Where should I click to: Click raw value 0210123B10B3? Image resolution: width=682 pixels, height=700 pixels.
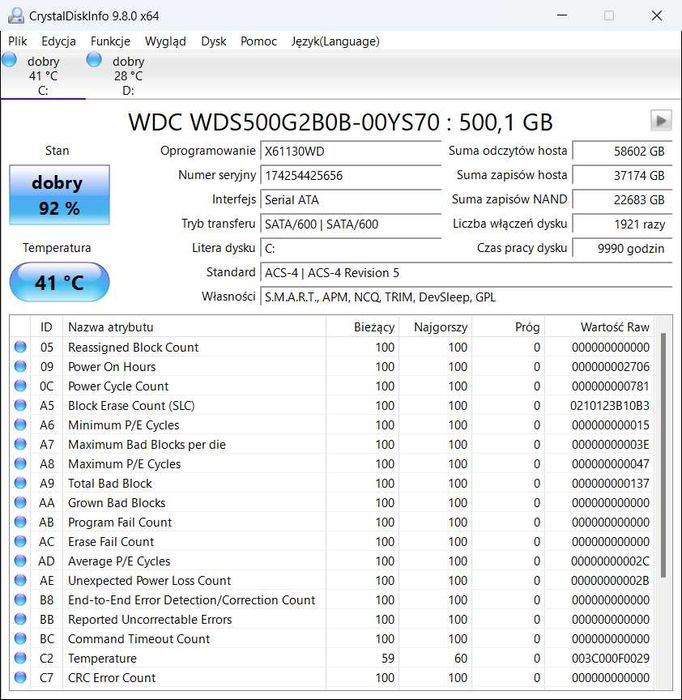point(610,406)
